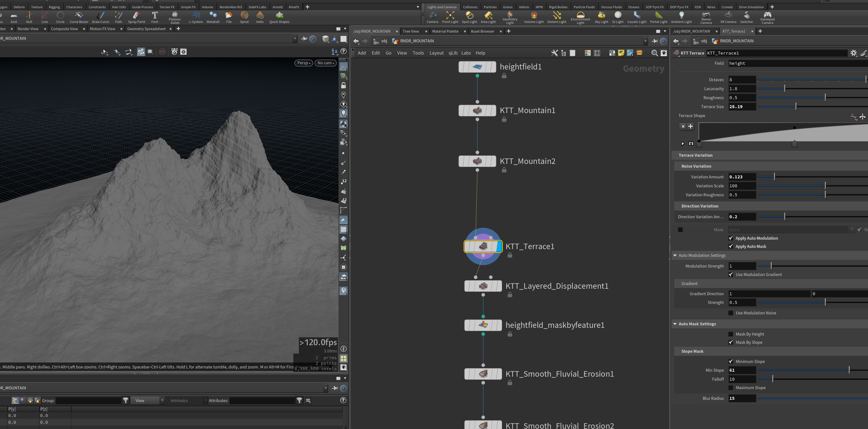Enable the Mask By Height checkbox

(x=731, y=334)
